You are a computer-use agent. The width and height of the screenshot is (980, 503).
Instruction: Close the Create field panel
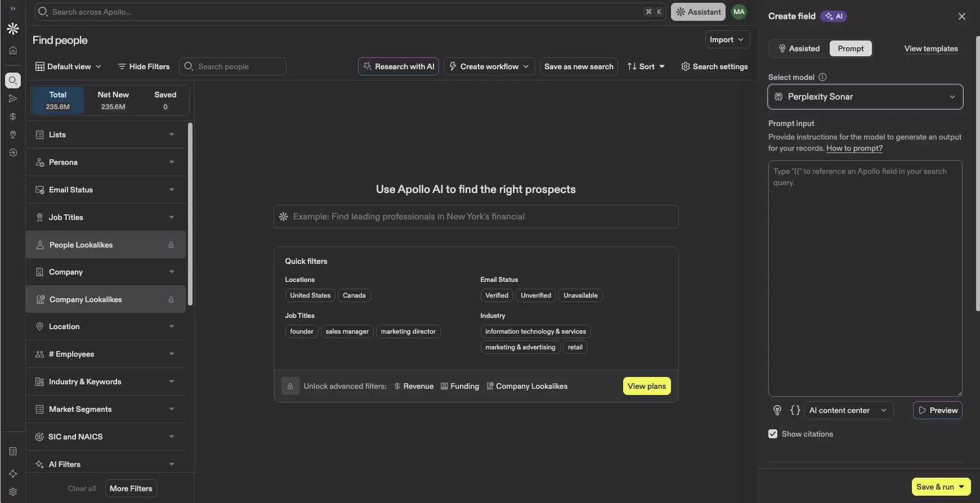tap(962, 16)
